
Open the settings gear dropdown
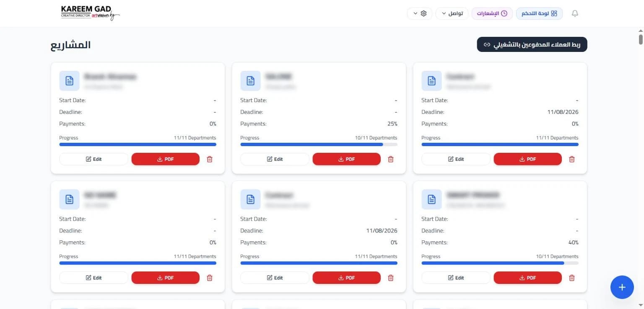[420, 13]
